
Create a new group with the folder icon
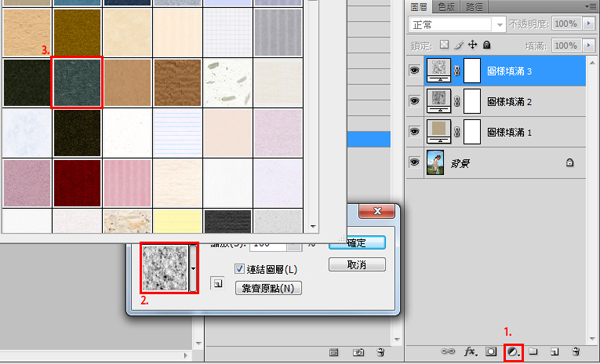coord(533,351)
